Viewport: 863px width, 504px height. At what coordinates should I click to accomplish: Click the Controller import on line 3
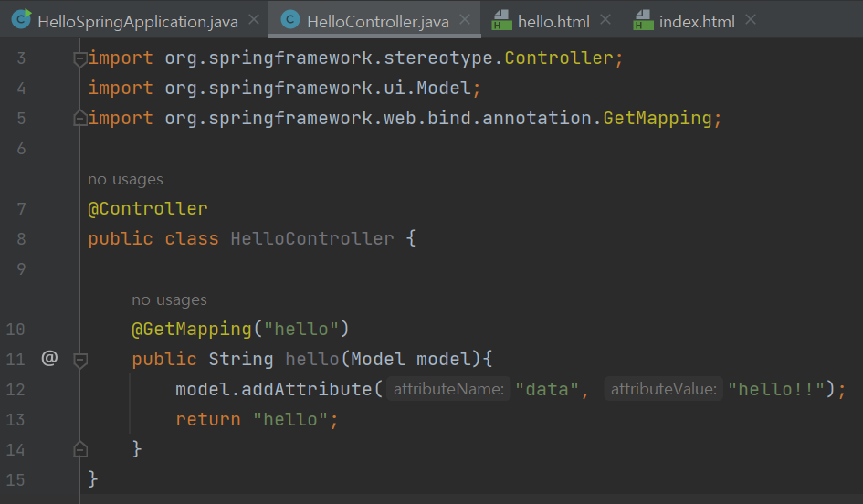(x=559, y=58)
